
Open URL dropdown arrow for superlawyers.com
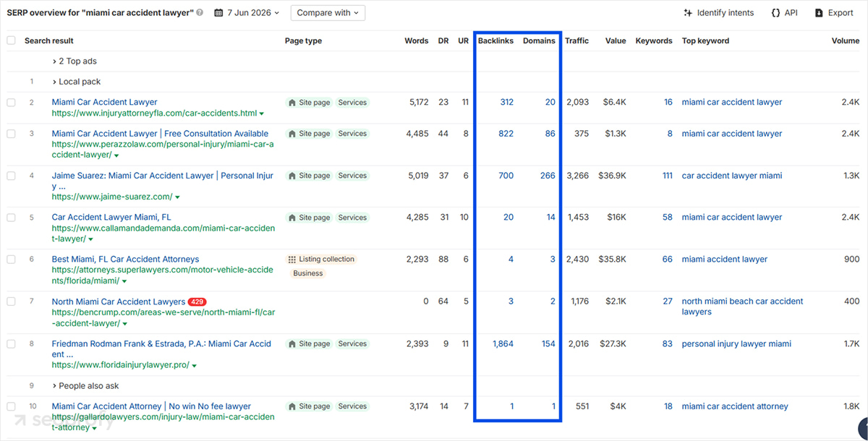pos(124,281)
